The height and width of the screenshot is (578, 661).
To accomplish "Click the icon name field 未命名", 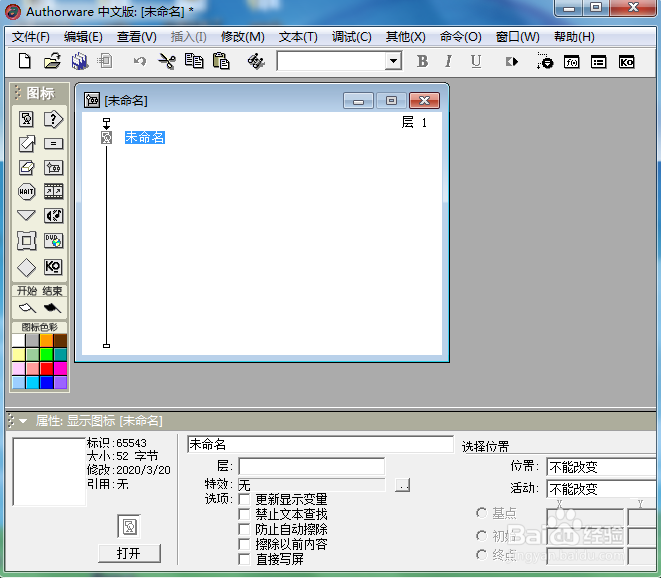I will coord(320,444).
